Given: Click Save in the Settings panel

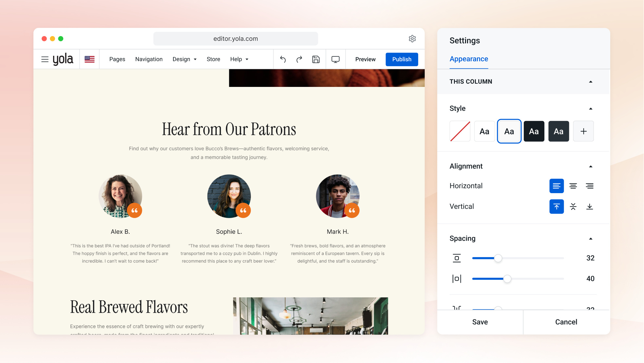Looking at the screenshot, I should (x=480, y=322).
